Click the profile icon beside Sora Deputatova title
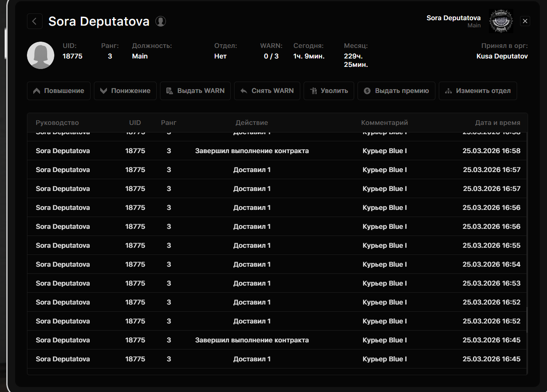Viewport: 547px width, 392px height. tap(160, 21)
